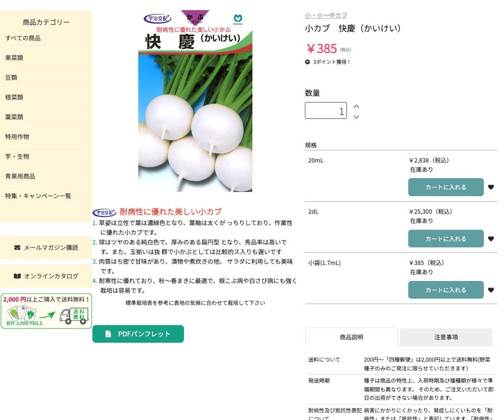Switch to the 注意事項 tab

pyautogui.click(x=446, y=337)
